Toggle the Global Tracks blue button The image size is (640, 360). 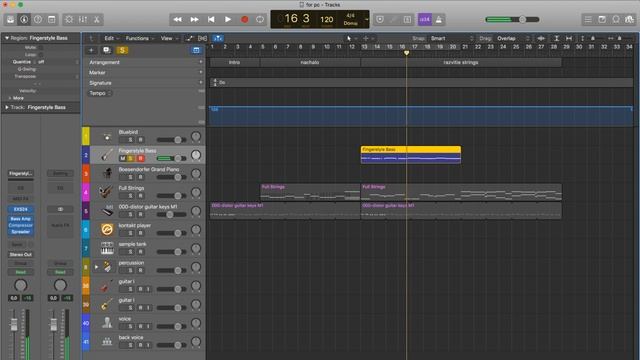pyautogui.click(x=196, y=50)
